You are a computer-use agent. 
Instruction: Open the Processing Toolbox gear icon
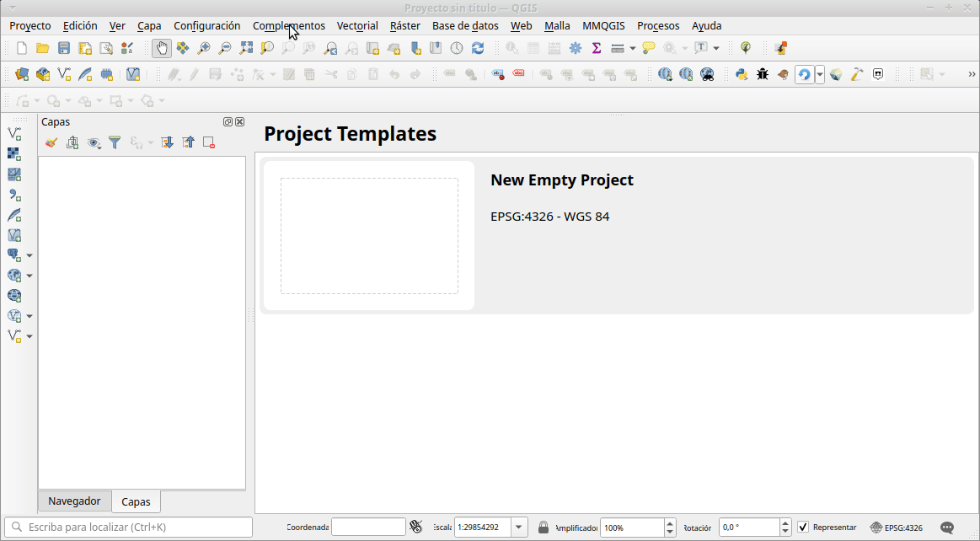[x=576, y=48]
